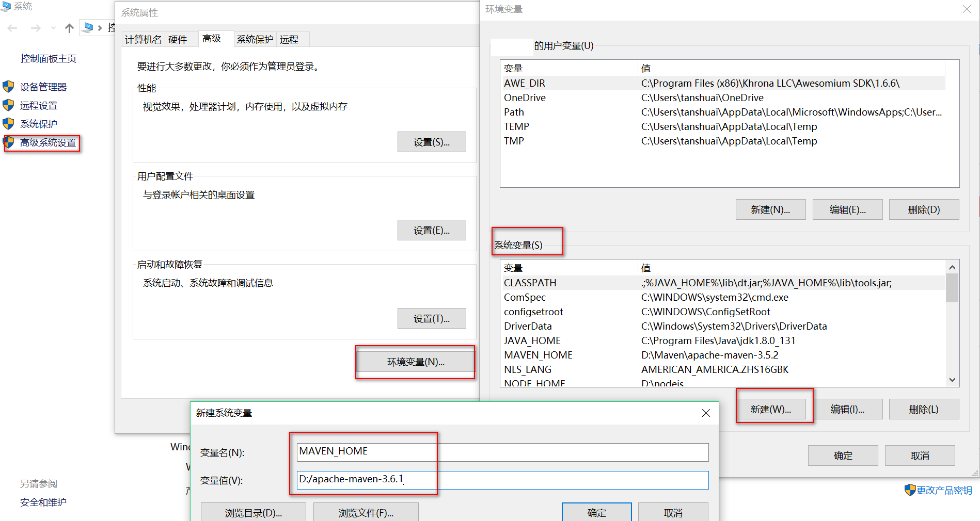
Task: Select the DriverData system variable row
Action: 723,326
